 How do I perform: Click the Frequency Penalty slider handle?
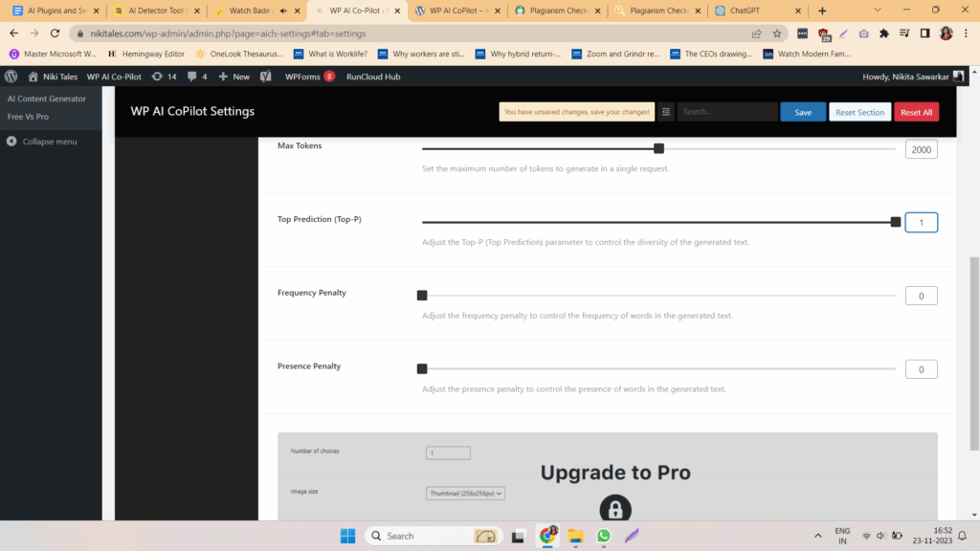[x=422, y=296]
